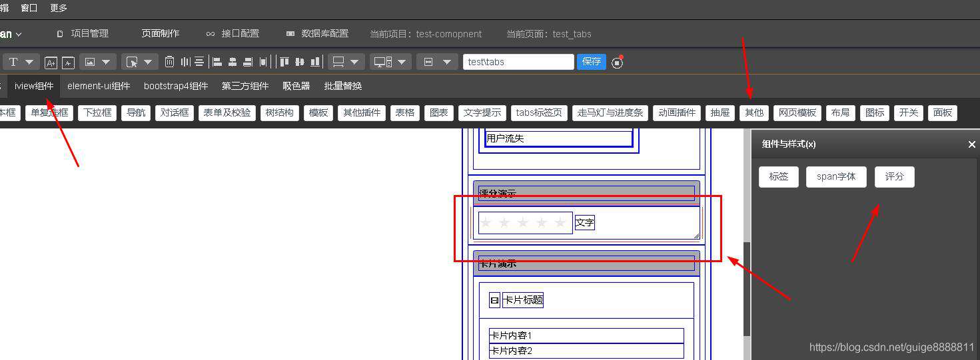The image size is (980, 360).
Task: Click the distribute vertically icon
Action: coord(199,62)
